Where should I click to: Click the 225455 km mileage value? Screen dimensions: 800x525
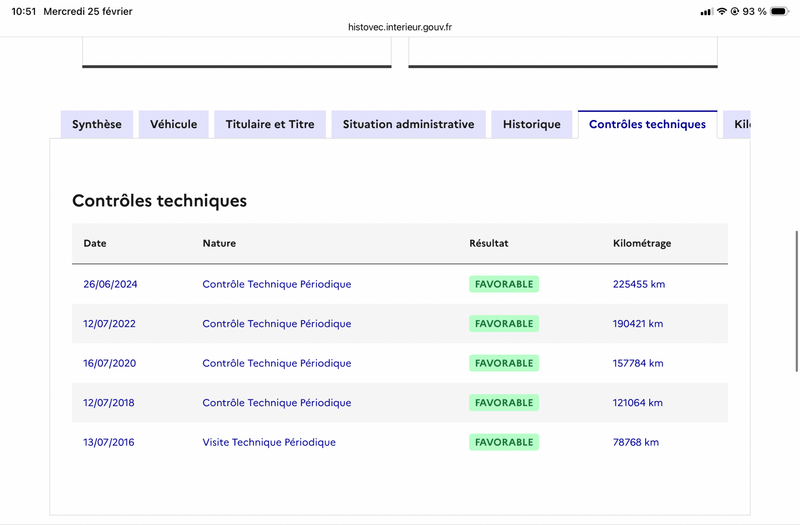tap(639, 284)
